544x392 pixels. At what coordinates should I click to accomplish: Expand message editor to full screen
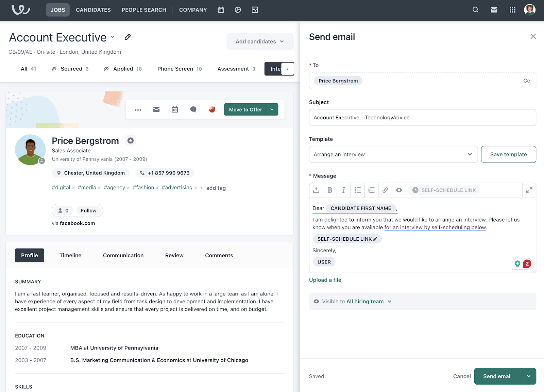(x=529, y=190)
